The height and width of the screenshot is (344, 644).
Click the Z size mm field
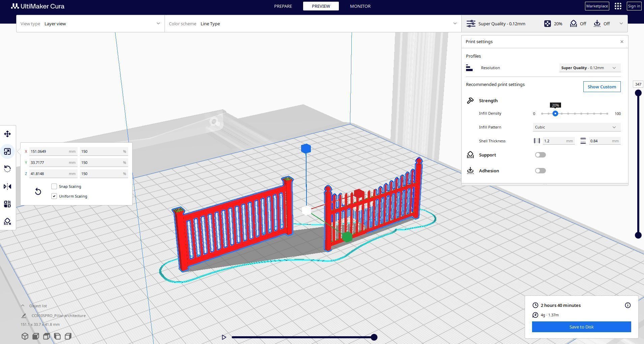53,174
